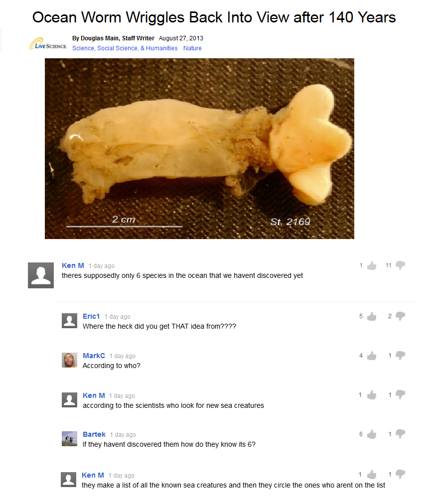Upvote Eric1's reply

pos(372,316)
